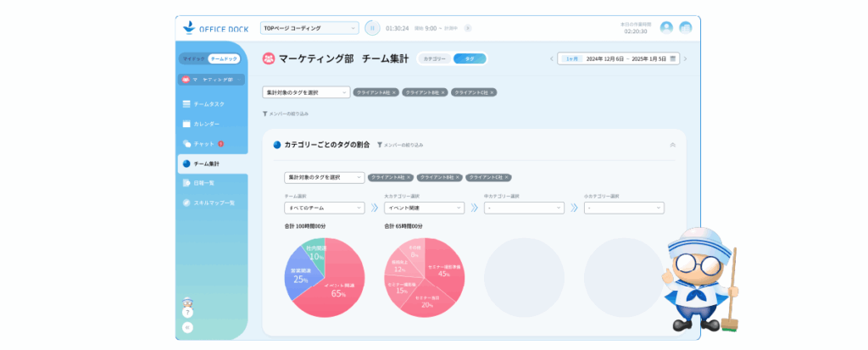
Task: Select チーム集計 in the sidebar
Action: pyautogui.click(x=213, y=164)
